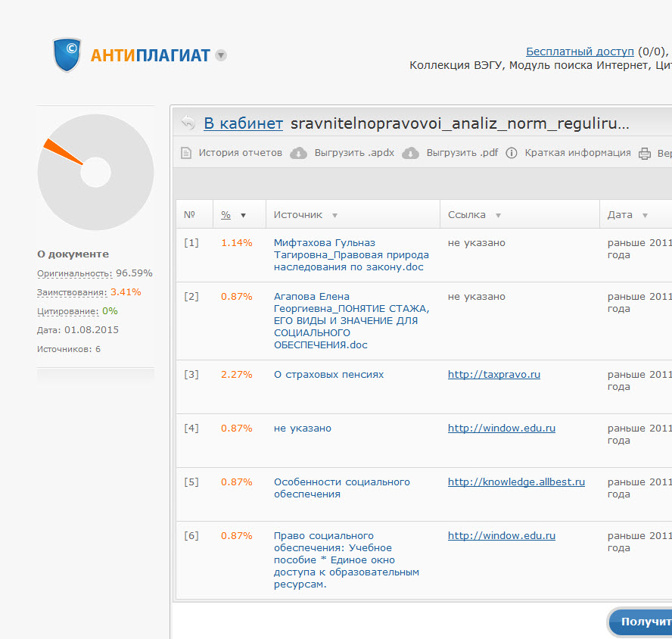Click the Оригинальность label

pos(75,273)
